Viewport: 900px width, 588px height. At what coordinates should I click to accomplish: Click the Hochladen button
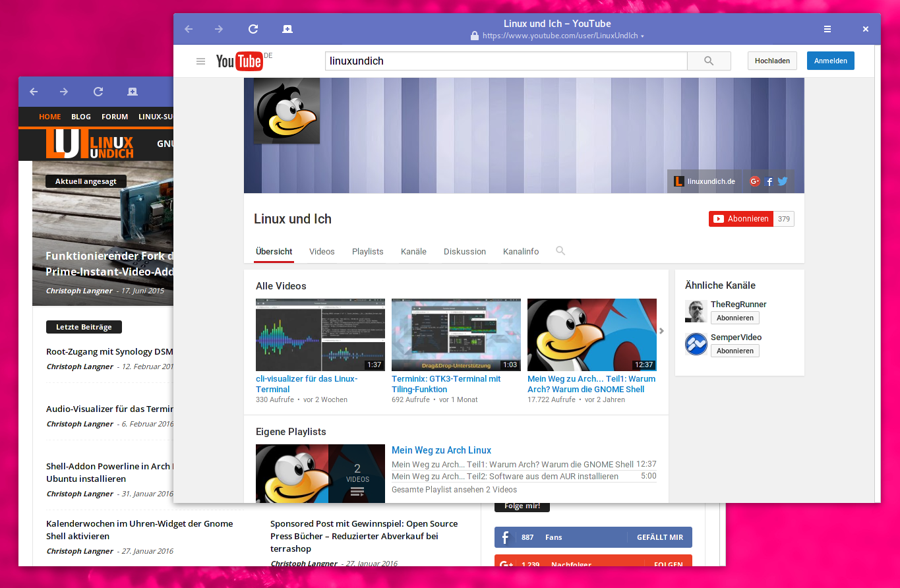(x=772, y=61)
